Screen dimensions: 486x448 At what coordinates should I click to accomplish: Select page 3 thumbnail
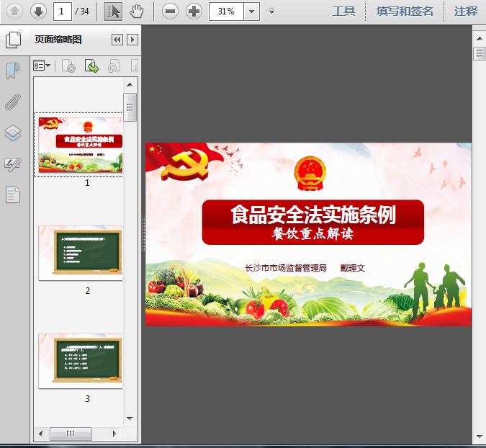tap(81, 361)
